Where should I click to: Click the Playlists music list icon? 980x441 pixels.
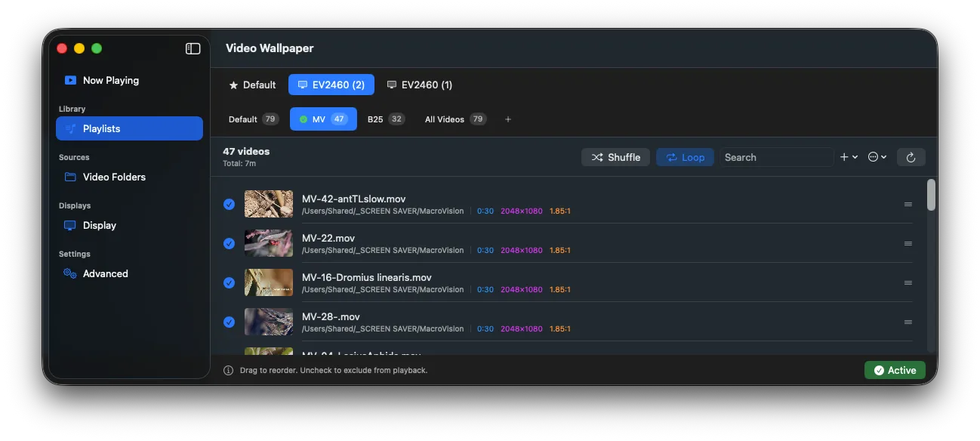coord(70,128)
